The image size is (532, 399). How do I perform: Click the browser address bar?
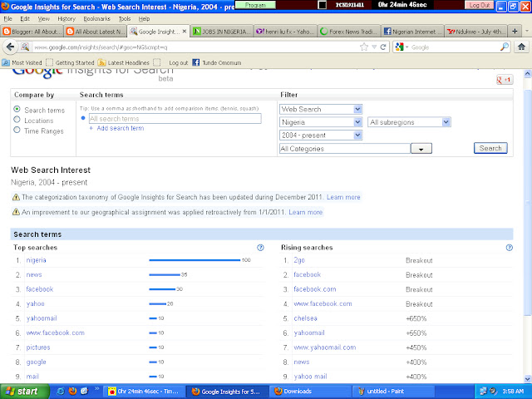point(195,47)
